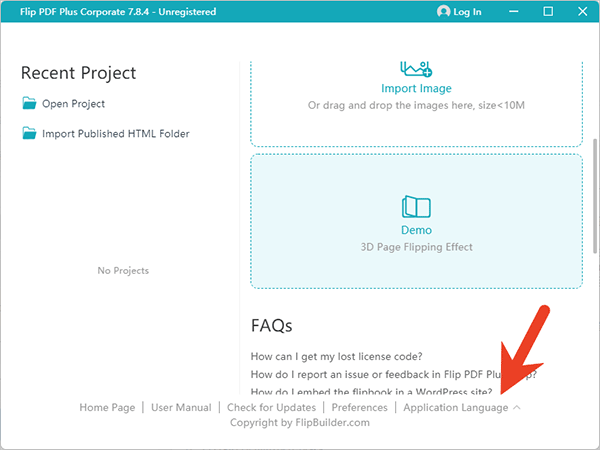Viewport: 600px width, 450px height.
Task: Click the Open Project folder icon
Action: [x=29, y=103]
